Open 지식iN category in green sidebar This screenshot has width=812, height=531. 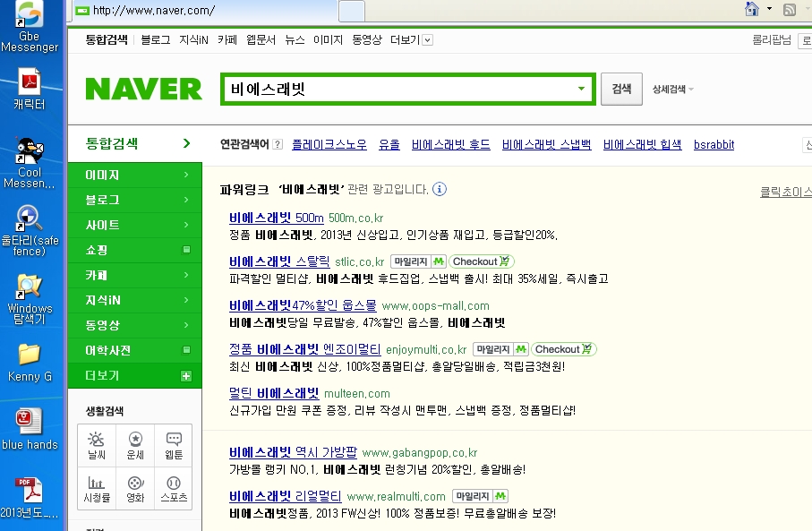[x=134, y=300]
